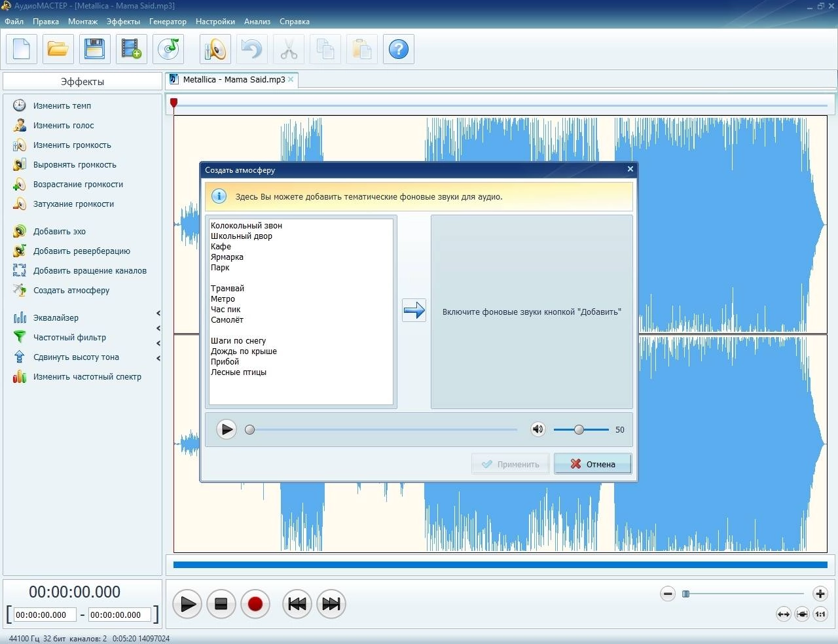
Task: Open the 'Частотный фильтр' effect
Action: point(69,337)
